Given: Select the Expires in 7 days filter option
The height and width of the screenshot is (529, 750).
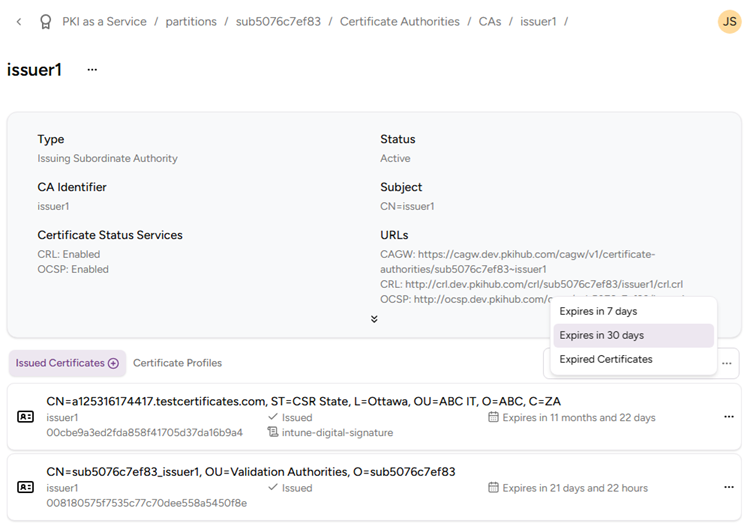Looking at the screenshot, I should pos(598,311).
